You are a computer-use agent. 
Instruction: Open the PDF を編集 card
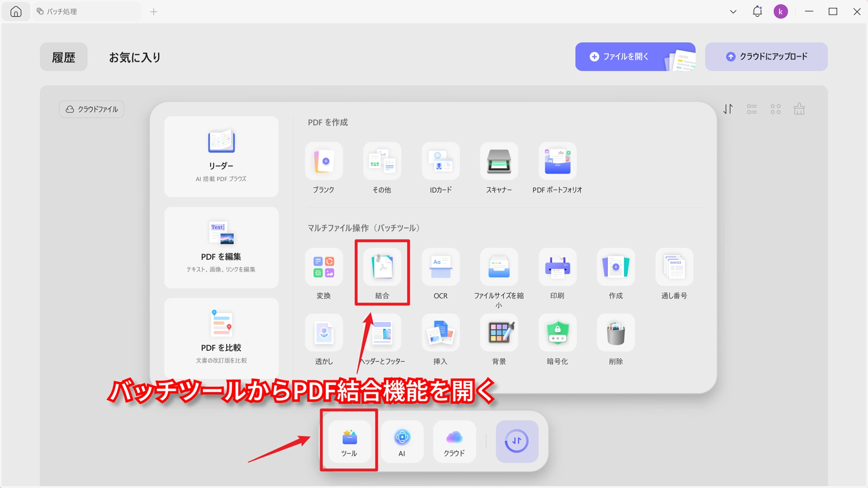[221, 247]
